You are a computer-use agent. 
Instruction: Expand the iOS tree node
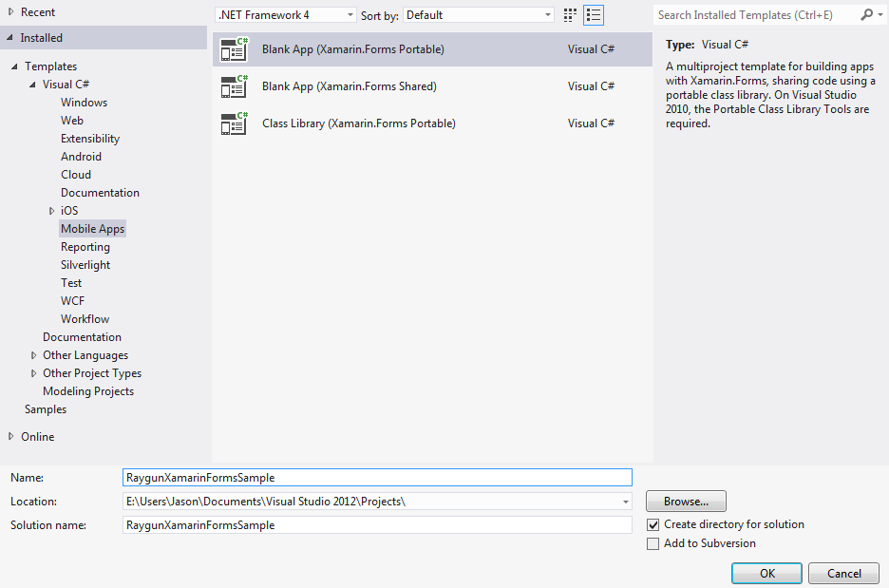point(51,211)
